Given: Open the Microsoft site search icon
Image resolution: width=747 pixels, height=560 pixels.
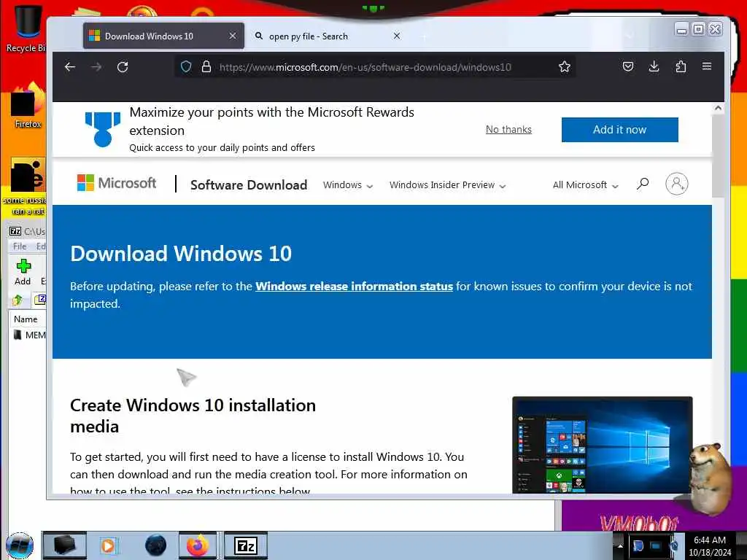Looking at the screenshot, I should coord(642,184).
